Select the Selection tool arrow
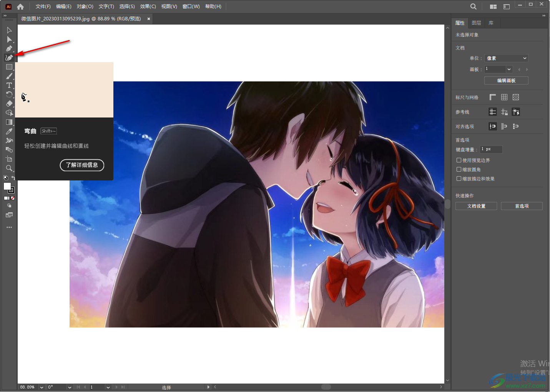This screenshot has width=550, height=392. [9, 30]
